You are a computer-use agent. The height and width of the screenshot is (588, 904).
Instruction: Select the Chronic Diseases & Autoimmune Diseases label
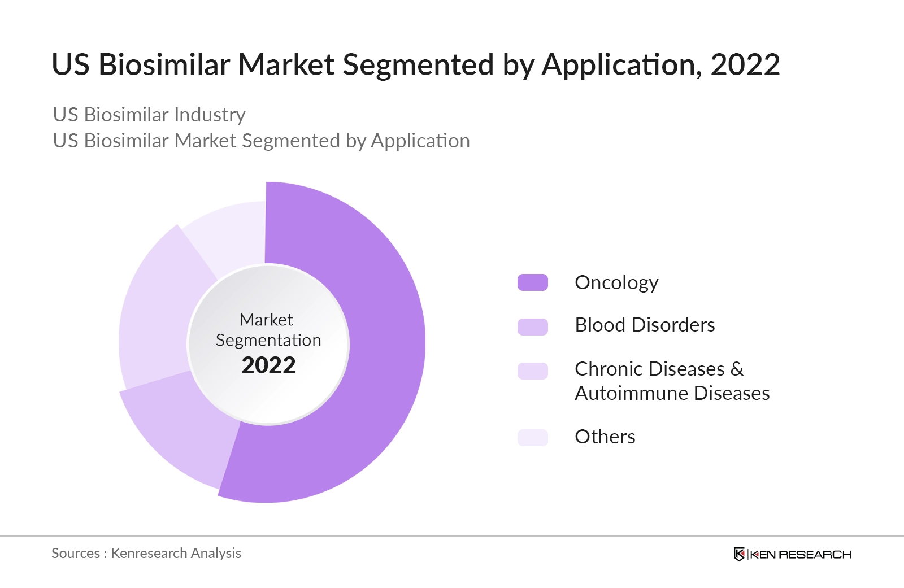coord(672,381)
